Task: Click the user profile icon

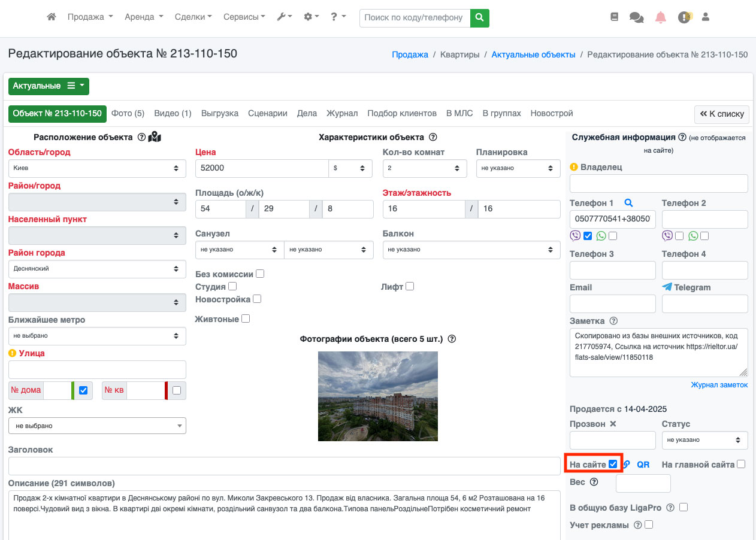Action: (x=706, y=17)
